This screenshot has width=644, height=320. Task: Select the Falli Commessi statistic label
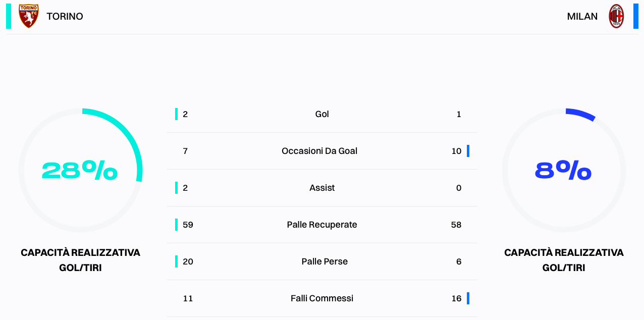(322, 298)
